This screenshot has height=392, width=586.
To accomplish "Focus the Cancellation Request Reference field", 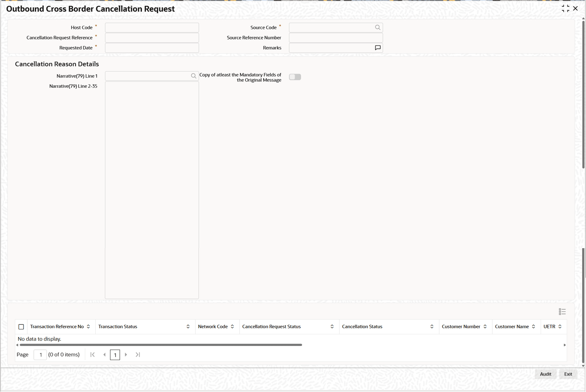I will coord(152,38).
